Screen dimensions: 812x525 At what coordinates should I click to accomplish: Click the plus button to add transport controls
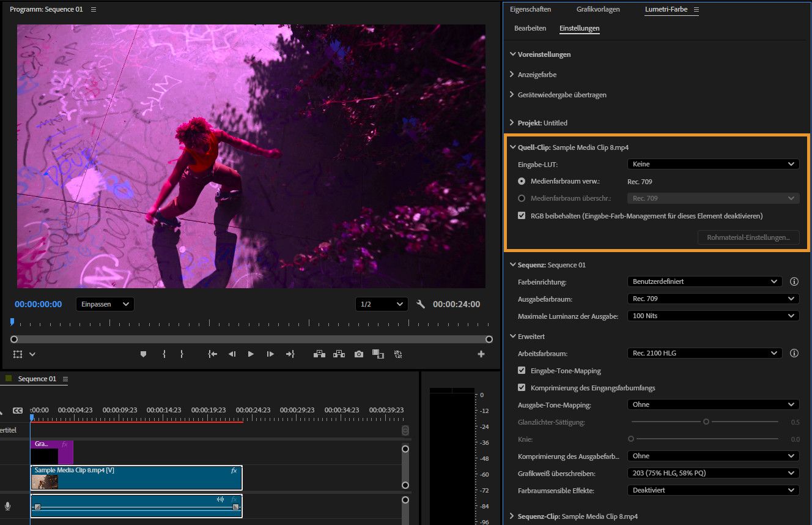pos(481,354)
